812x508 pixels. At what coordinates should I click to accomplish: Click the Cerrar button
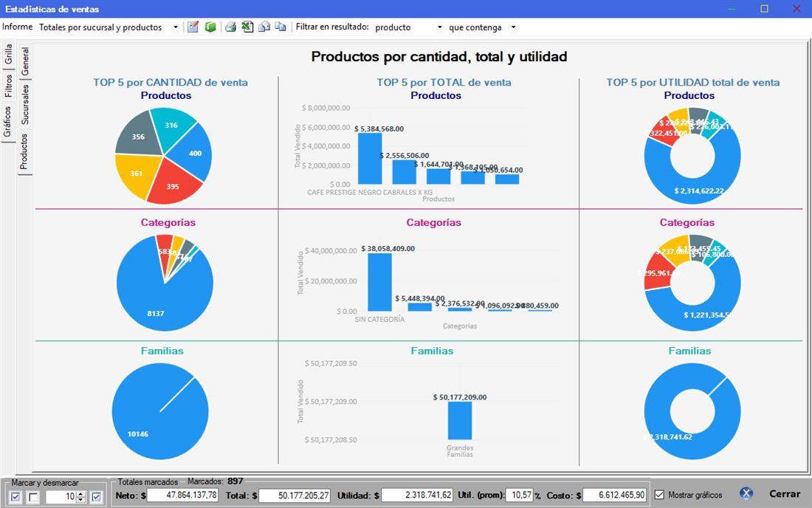(784, 494)
